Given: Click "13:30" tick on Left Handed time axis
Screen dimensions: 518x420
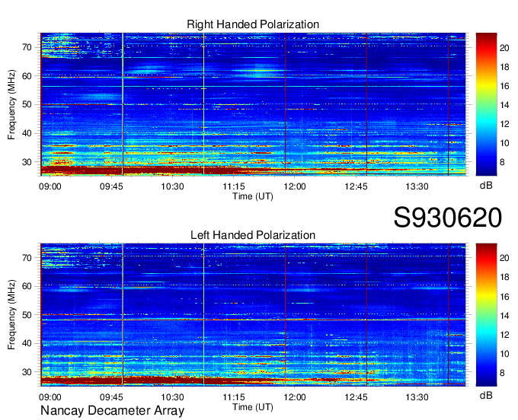Looking at the screenshot, I should click(417, 397).
